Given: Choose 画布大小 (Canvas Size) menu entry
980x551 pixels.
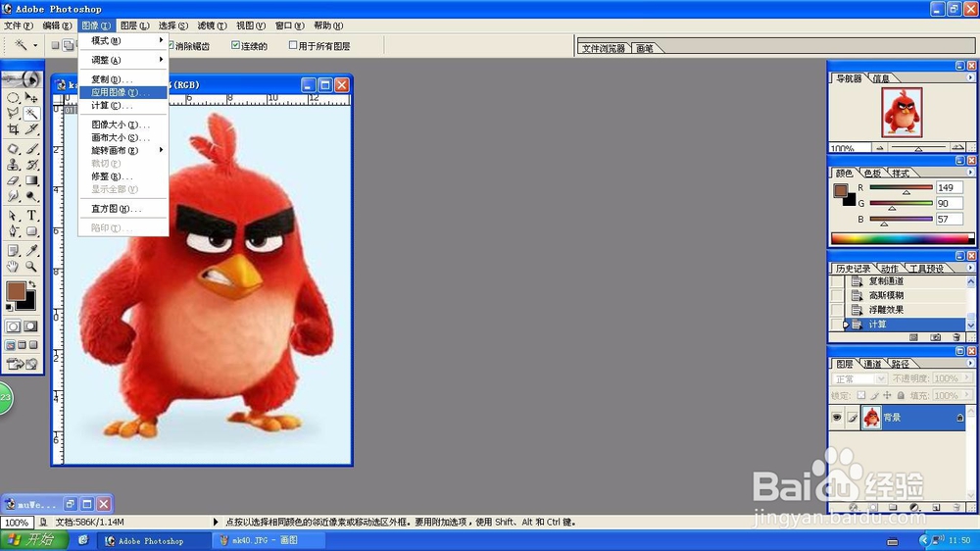Looking at the screenshot, I should [123, 137].
